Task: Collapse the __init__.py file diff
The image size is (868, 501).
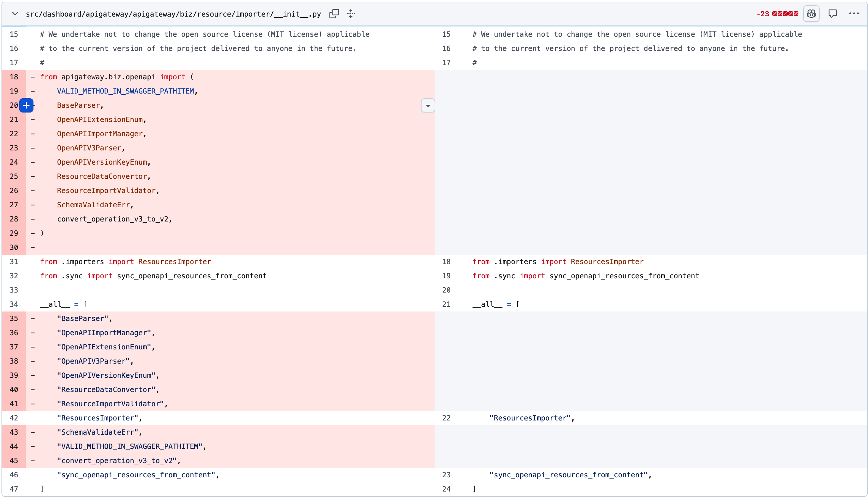Action: [15, 14]
